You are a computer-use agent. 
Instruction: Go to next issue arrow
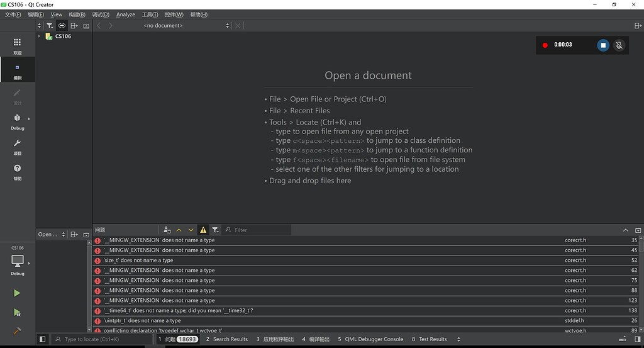(191, 230)
